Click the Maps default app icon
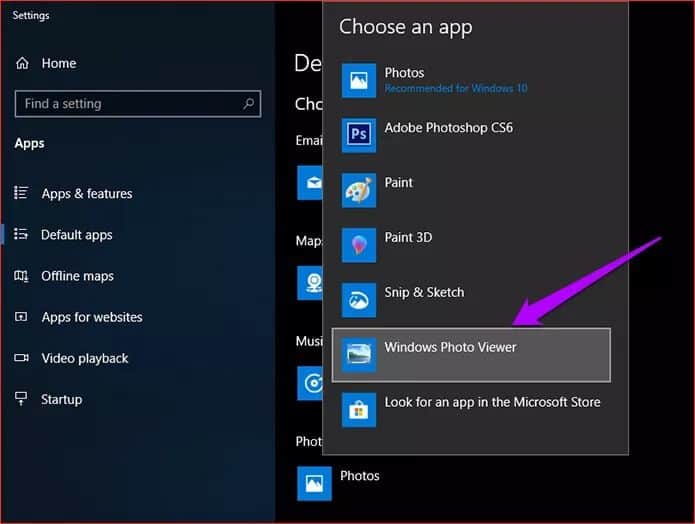Screen dimensions: 695x524 310,283
